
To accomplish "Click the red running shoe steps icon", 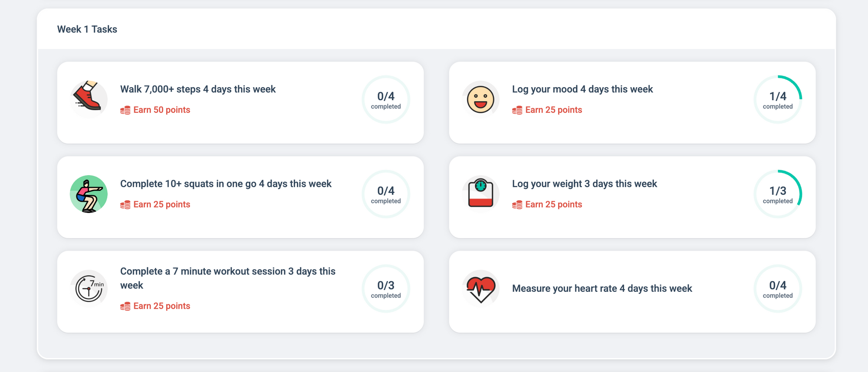I will 89,99.
